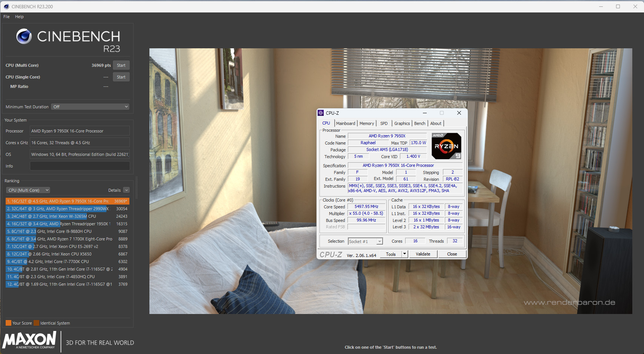
Task: Click the Validate button in CPU-Z
Action: click(423, 254)
